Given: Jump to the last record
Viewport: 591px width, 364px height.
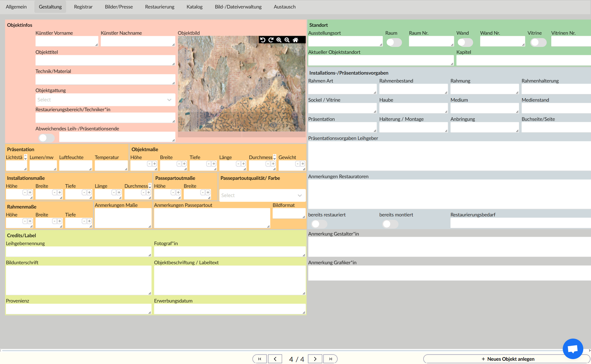Looking at the screenshot, I should 330,359.
